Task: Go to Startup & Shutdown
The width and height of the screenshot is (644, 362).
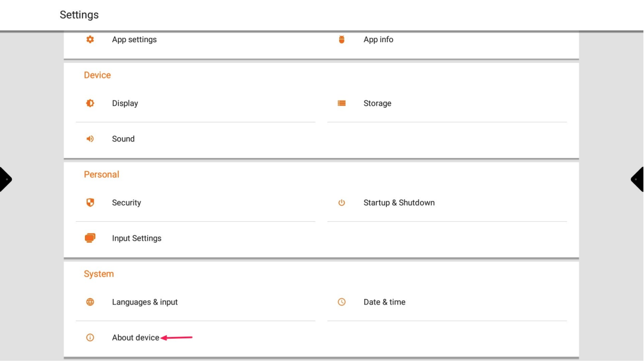Action: [x=399, y=203]
